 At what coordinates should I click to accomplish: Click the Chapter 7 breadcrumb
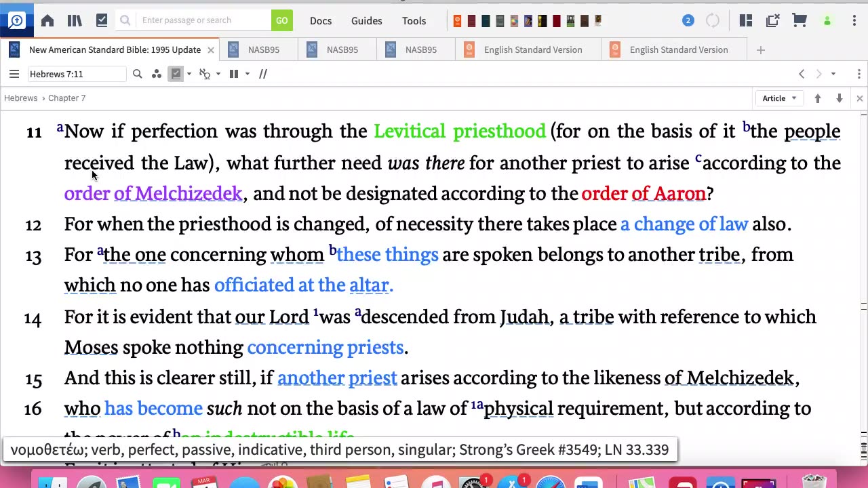[x=66, y=98]
